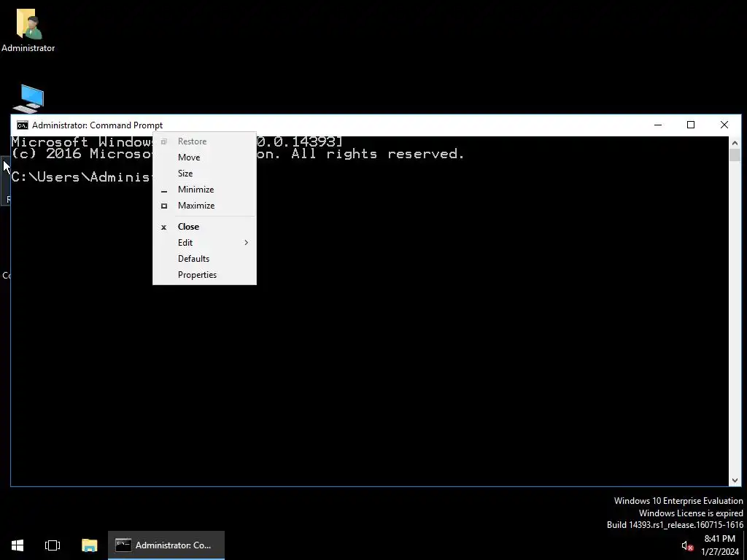The height and width of the screenshot is (560, 747).
Task: Select the This PC computer desktop icon
Action: (x=28, y=98)
